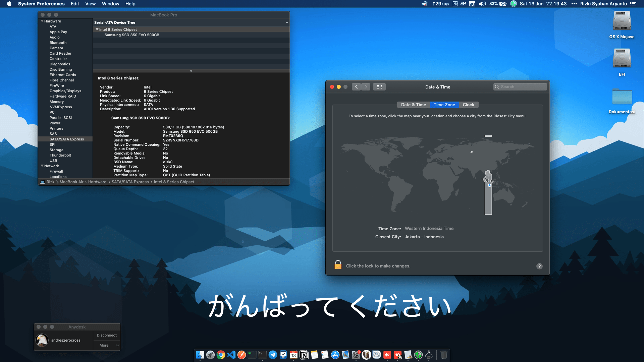Click Disconnect in the AnyDesk window
The height and width of the screenshot is (362, 644).
106,335
